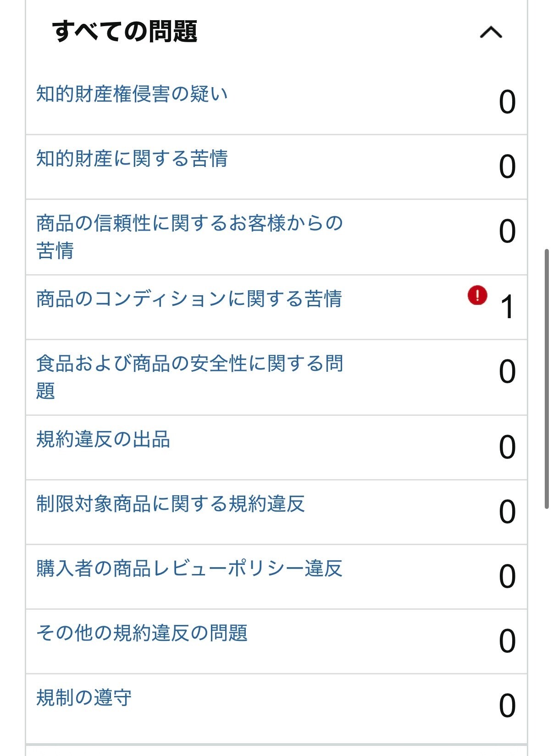Open その他の規約違反の問題 link
The width and height of the screenshot is (553, 756).
(x=142, y=633)
